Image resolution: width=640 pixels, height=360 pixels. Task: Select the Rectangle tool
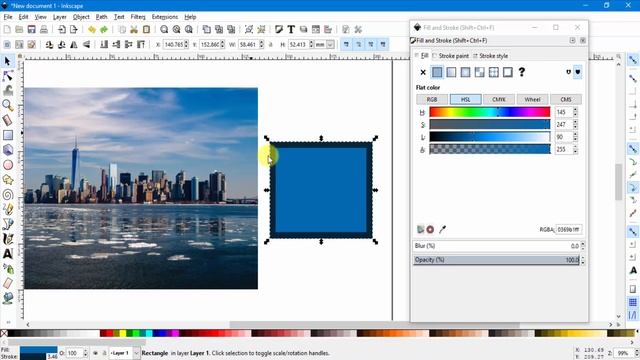[x=7, y=135]
